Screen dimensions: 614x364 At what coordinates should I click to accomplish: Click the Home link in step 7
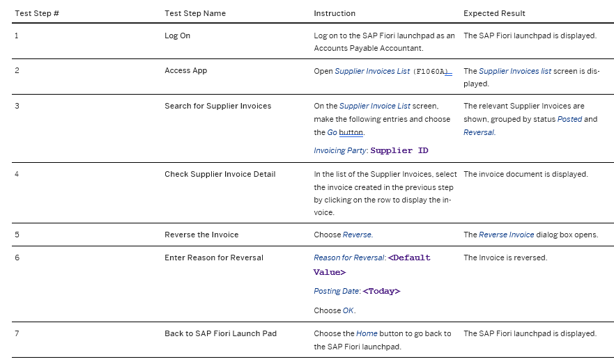367,333
